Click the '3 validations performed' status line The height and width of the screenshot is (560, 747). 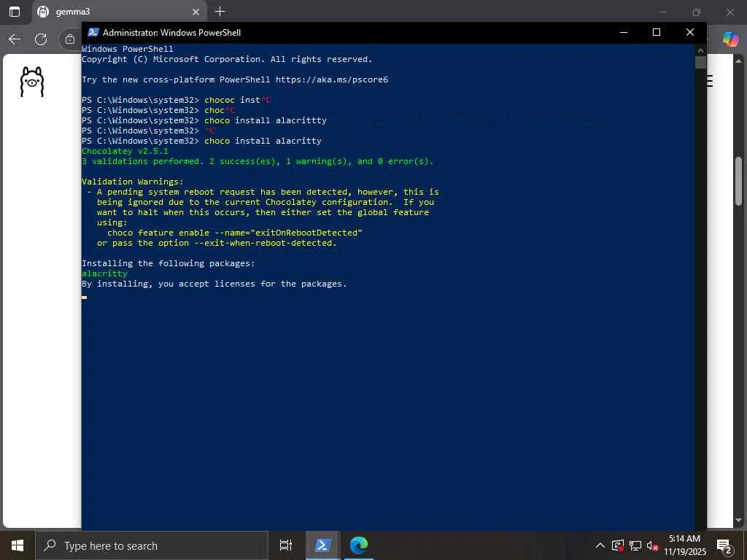tap(258, 161)
